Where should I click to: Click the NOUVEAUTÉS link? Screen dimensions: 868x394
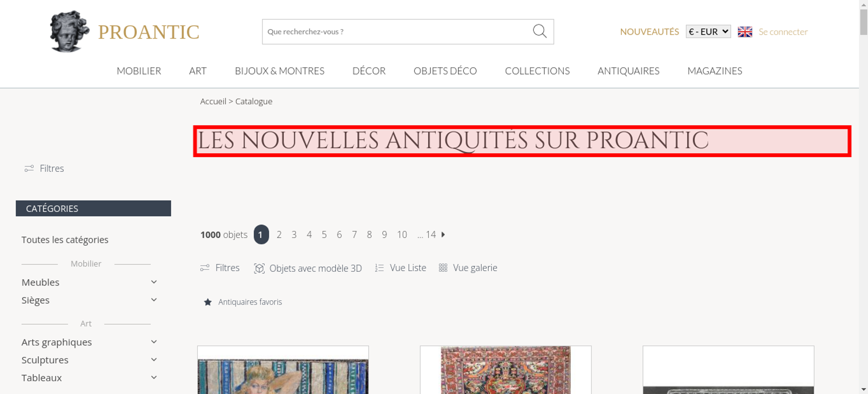click(x=649, y=32)
